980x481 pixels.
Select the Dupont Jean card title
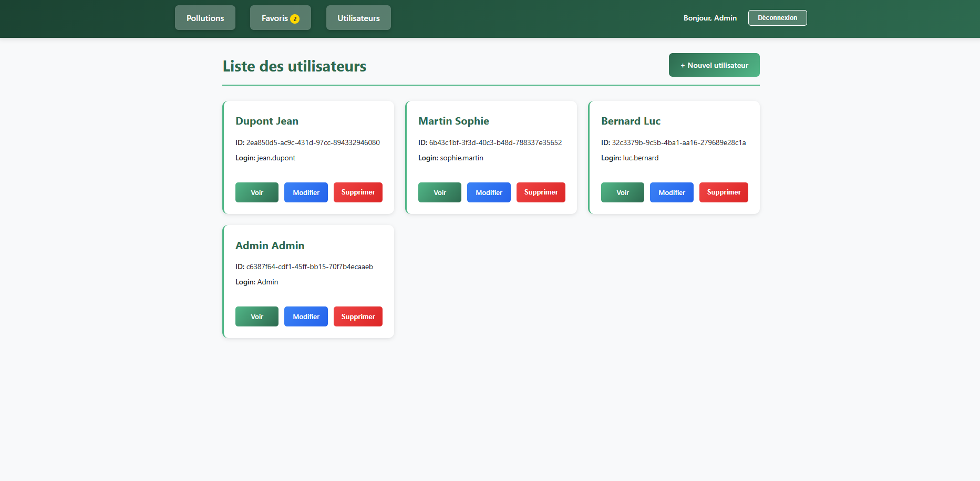coord(267,121)
